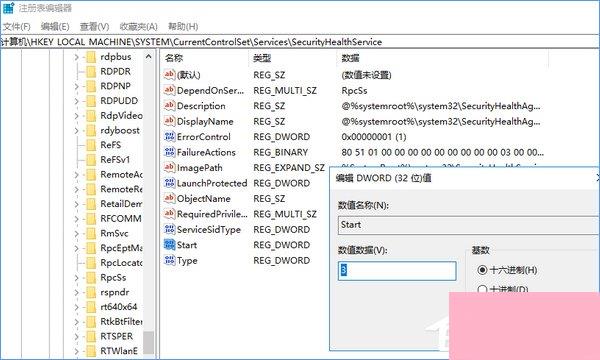The image size is (600, 360).
Task: Click the 0x00000001 (1) data cell
Action: 374,137
